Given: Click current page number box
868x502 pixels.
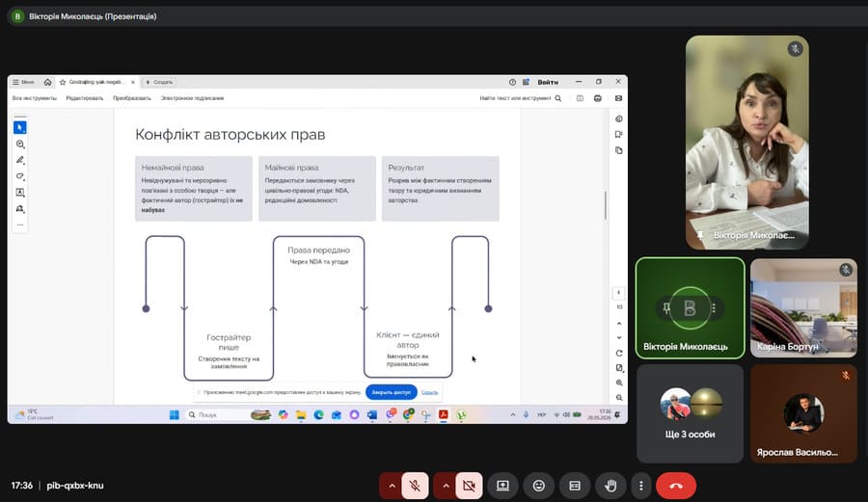Looking at the screenshot, I should (619, 293).
